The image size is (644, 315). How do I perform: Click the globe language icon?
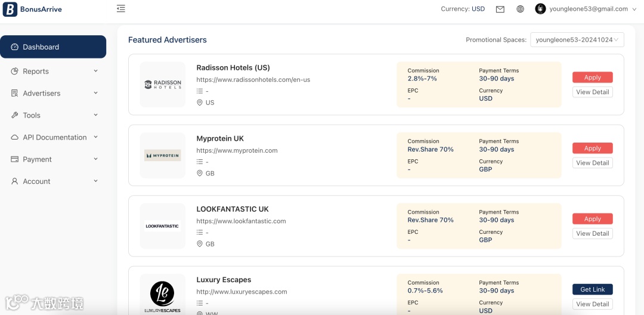click(520, 9)
